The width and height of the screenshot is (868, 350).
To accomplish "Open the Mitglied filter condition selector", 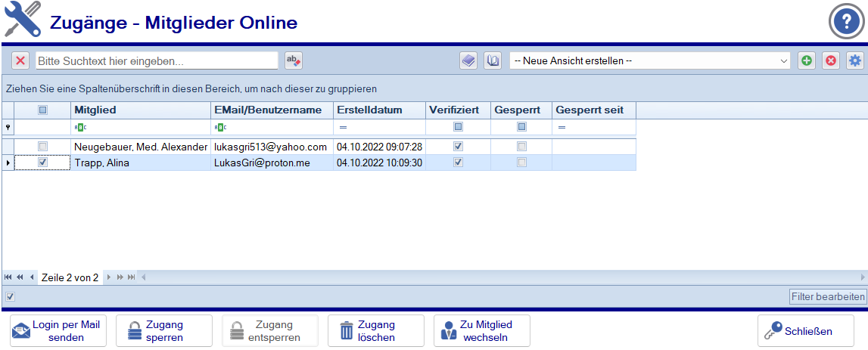I will (78, 128).
